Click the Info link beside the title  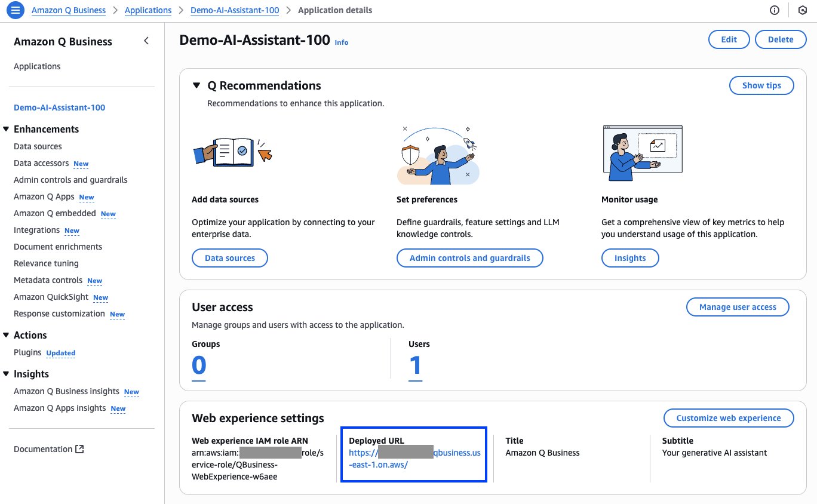[x=342, y=42]
